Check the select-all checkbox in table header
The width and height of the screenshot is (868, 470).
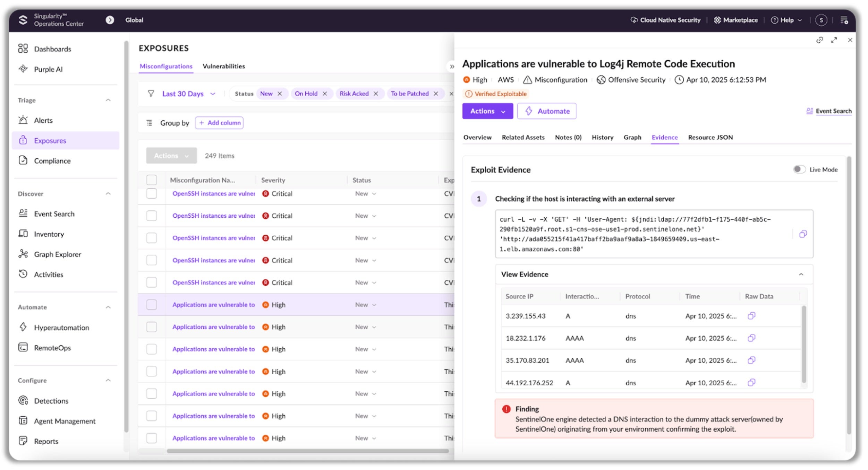pyautogui.click(x=152, y=180)
